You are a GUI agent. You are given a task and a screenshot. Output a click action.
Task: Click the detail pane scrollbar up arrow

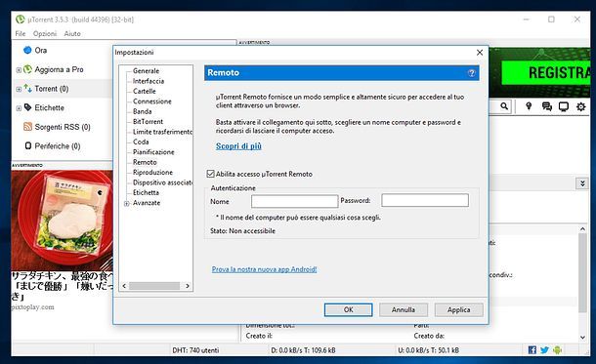(x=582, y=229)
